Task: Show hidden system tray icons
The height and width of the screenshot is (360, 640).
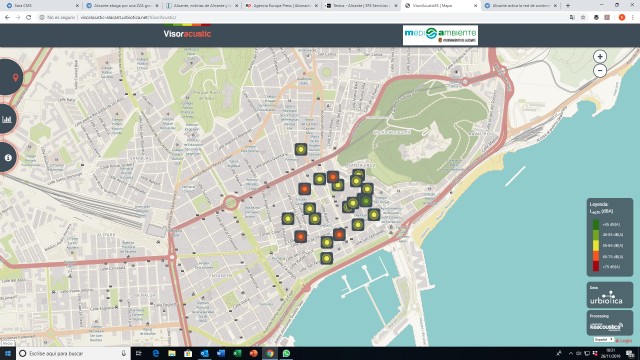Action: coord(571,353)
